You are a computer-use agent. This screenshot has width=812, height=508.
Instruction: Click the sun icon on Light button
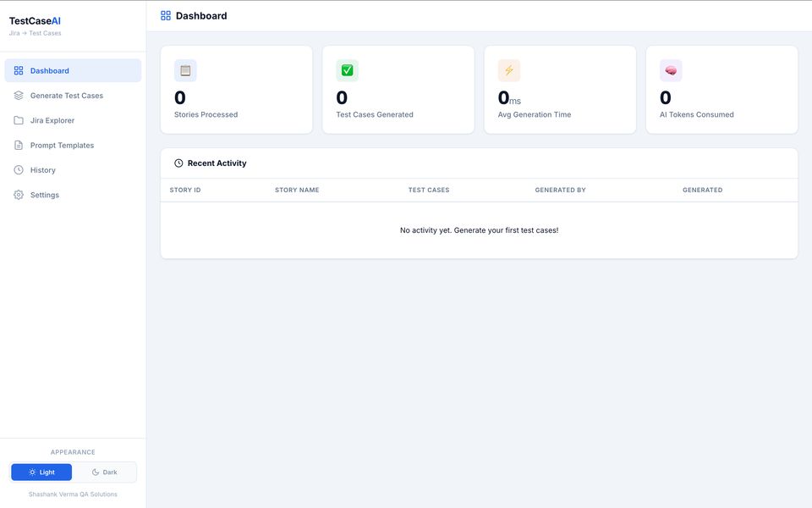click(32, 472)
